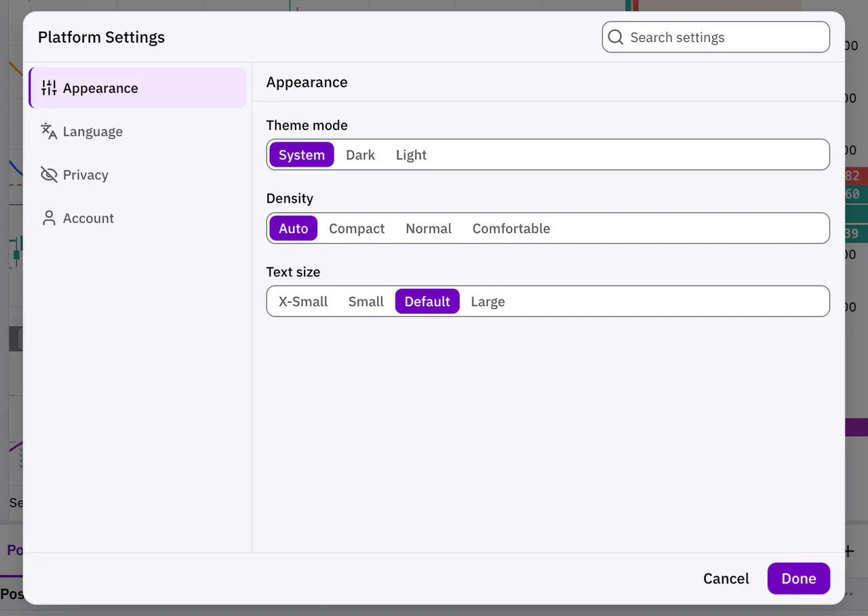Cancel the Platform Settings dialog
868x616 pixels.
726,579
